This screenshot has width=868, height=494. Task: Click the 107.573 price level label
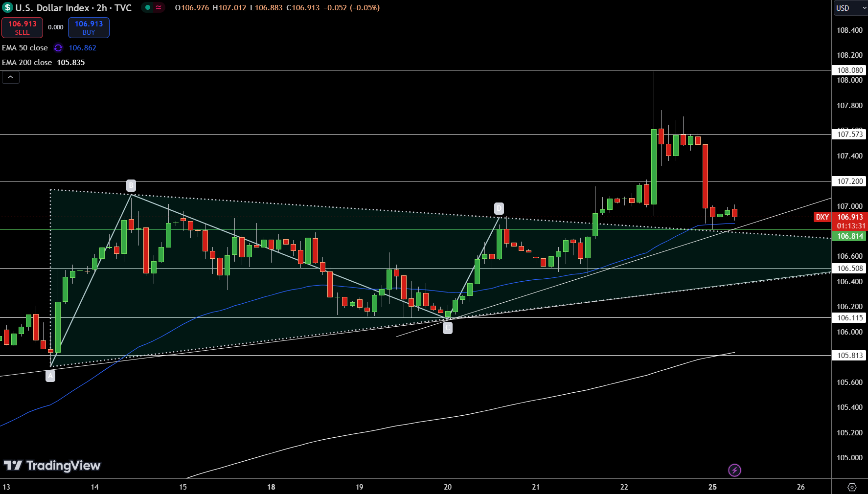click(x=849, y=135)
